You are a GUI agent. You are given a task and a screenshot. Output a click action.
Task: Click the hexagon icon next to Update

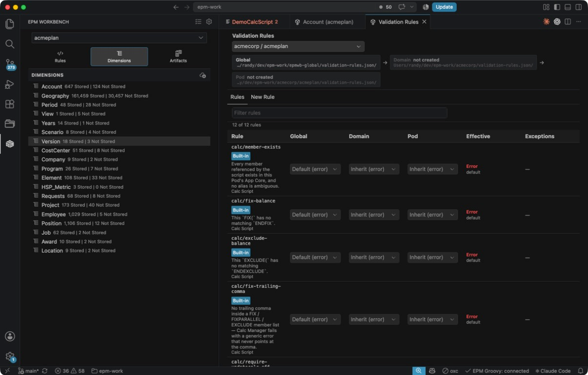pyautogui.click(x=426, y=7)
